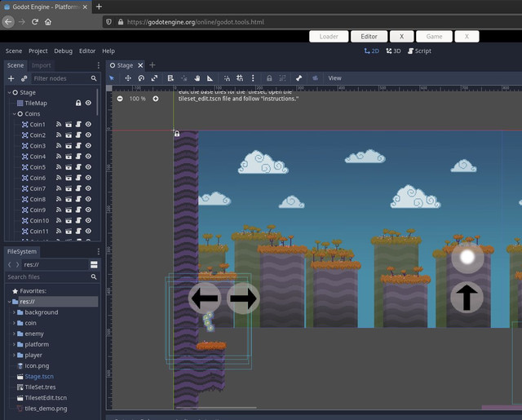Hide the Coin1 node with eye icon
Image resolution: width=522 pixels, height=420 pixels.
(88, 125)
